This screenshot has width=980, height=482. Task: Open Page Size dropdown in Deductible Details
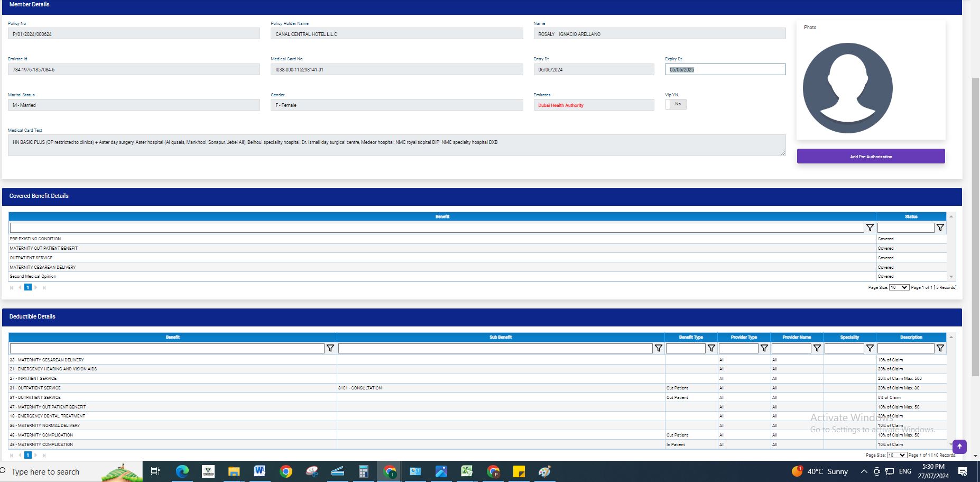coord(896,455)
